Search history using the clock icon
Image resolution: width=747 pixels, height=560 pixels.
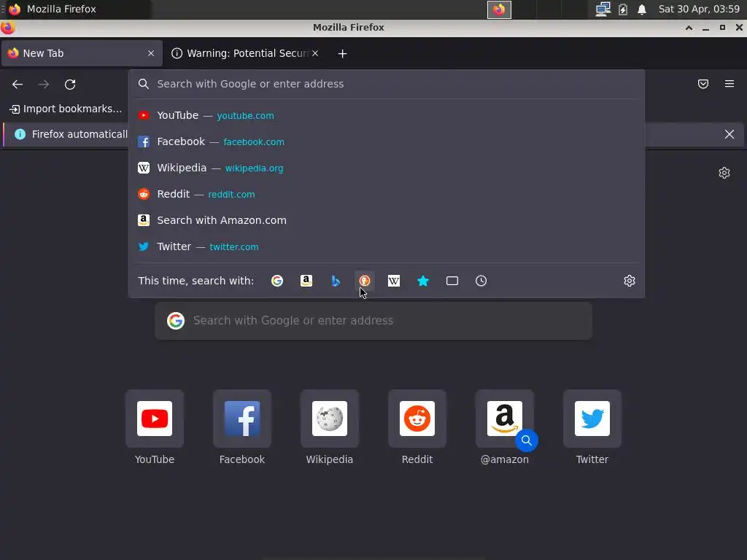point(481,281)
